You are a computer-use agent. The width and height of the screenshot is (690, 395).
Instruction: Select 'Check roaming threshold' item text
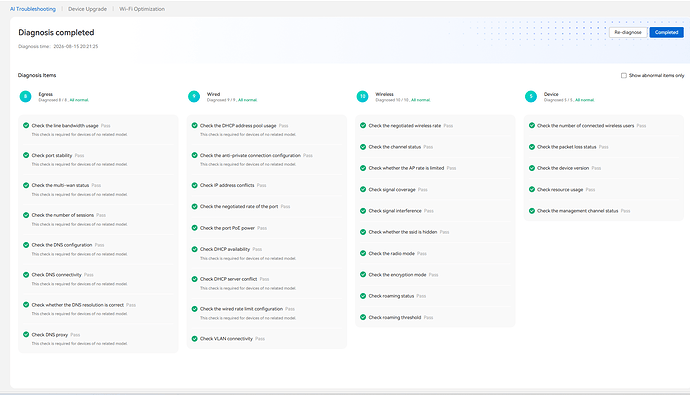(x=395, y=317)
